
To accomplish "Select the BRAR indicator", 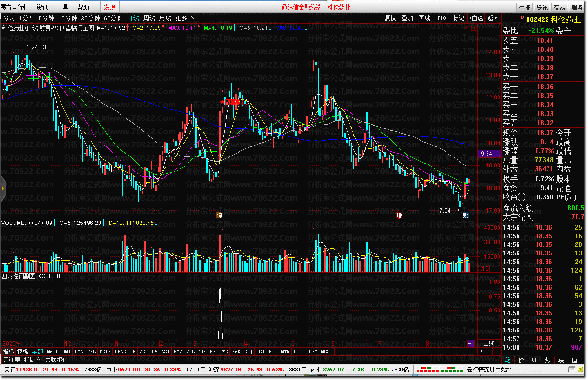I will 120,351.
